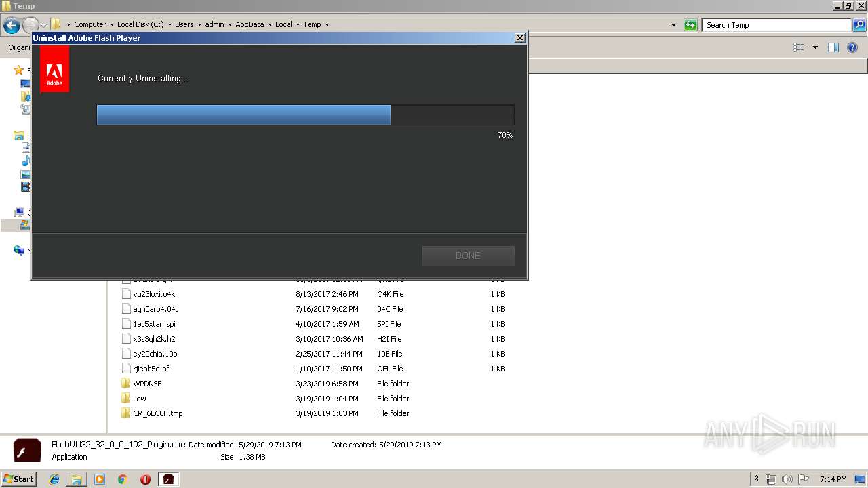Screen dimensions: 868x488
Task: Click the Adobe logo in the uninstaller
Action: [54, 69]
